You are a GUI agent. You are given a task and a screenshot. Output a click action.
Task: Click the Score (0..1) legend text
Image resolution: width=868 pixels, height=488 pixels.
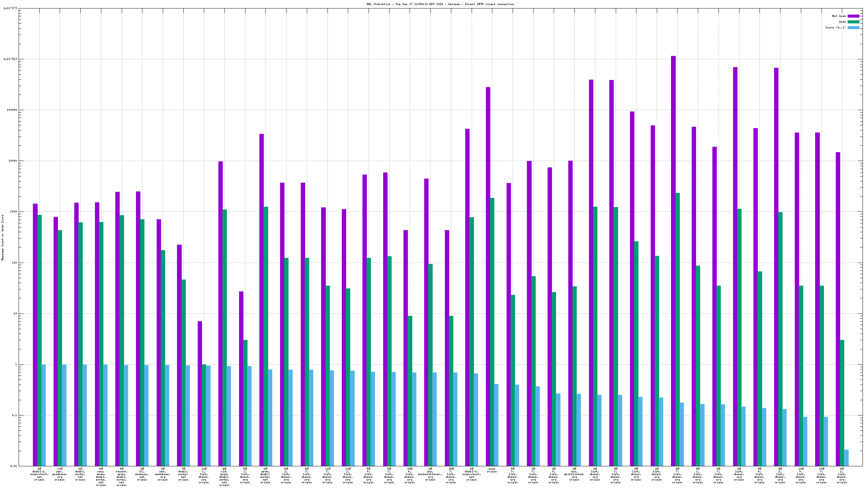tap(835, 27)
